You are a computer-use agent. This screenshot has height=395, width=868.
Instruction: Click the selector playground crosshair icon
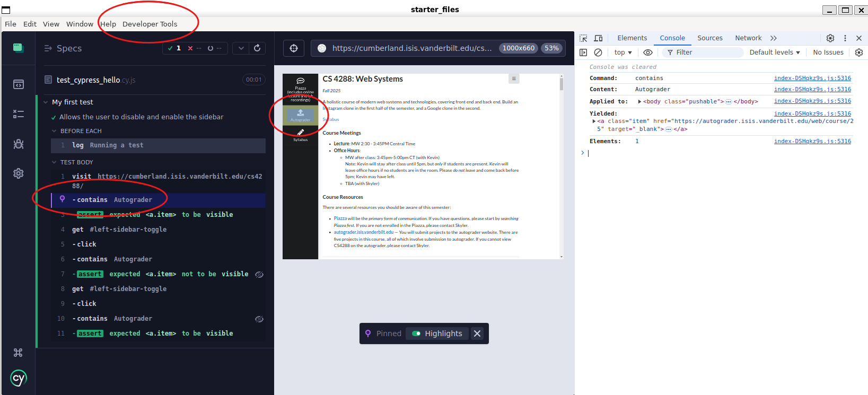[x=294, y=48]
